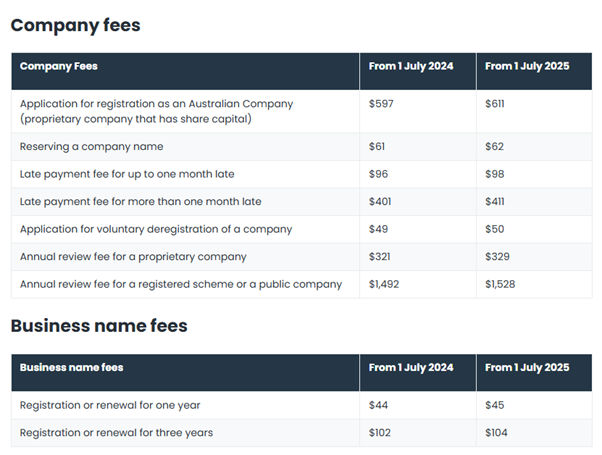
Task: Click the "Company fees" heading
Action: [x=75, y=25]
